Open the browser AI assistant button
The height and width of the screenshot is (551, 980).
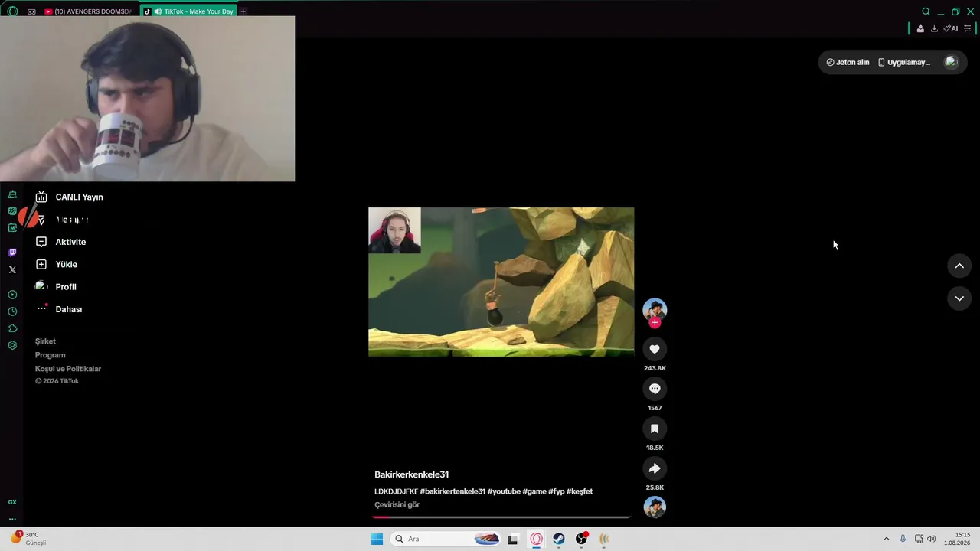coord(951,28)
